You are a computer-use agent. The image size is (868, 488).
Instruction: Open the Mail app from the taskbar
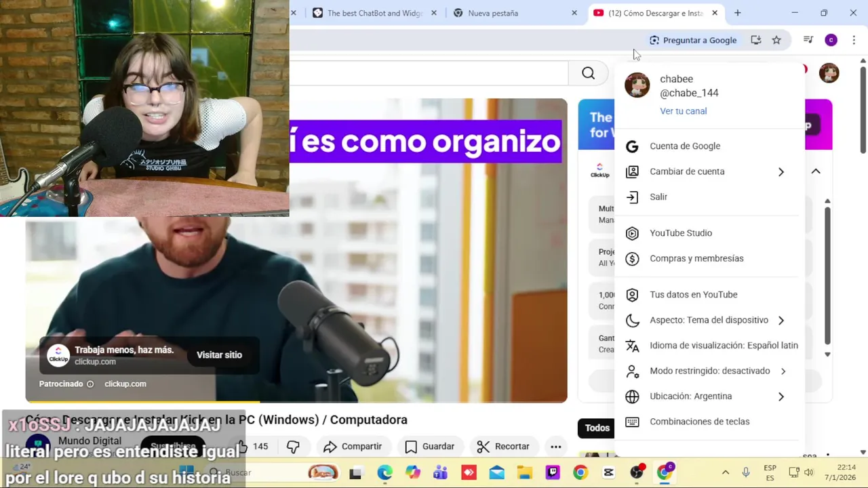[x=496, y=472]
